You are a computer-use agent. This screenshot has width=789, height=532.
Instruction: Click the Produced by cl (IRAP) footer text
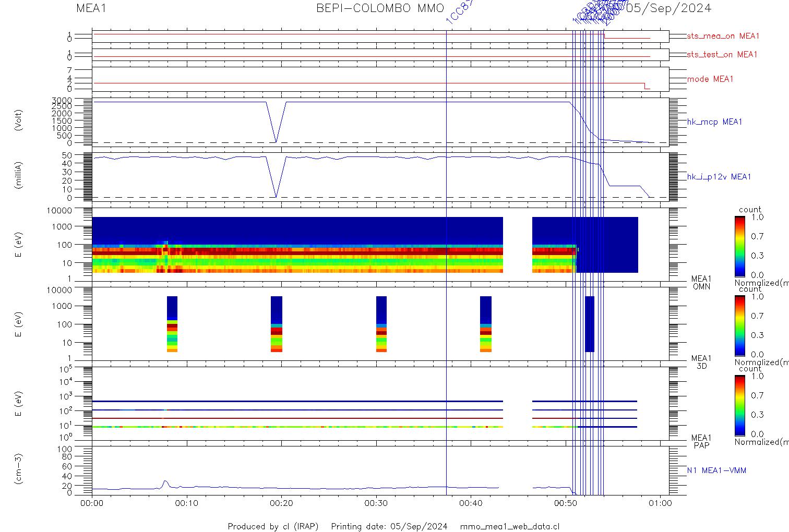point(273,526)
